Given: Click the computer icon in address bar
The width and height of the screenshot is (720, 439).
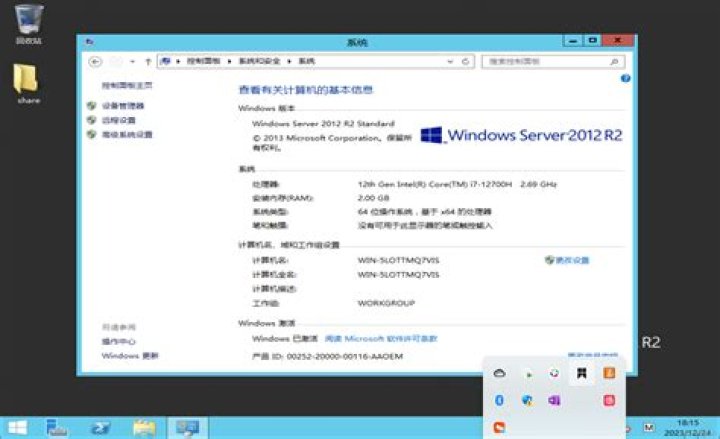Looking at the screenshot, I should coord(166,61).
